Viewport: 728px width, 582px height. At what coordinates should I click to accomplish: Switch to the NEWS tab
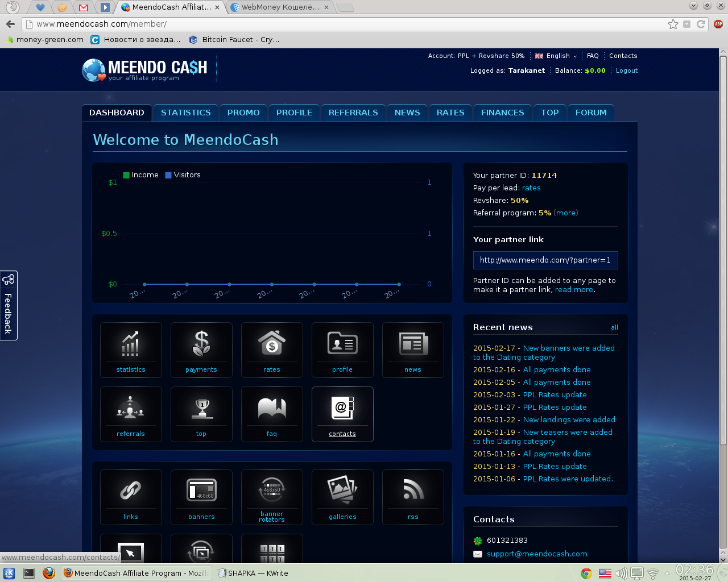pos(407,113)
